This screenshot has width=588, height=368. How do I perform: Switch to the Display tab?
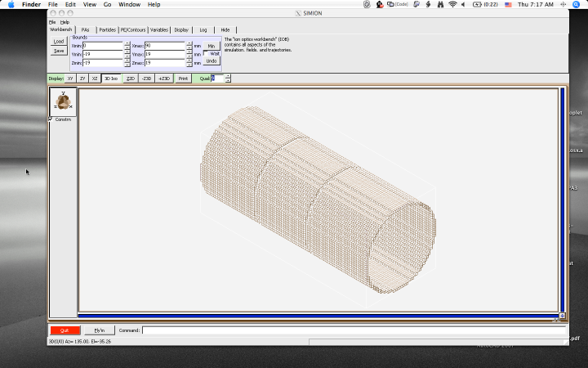click(181, 29)
